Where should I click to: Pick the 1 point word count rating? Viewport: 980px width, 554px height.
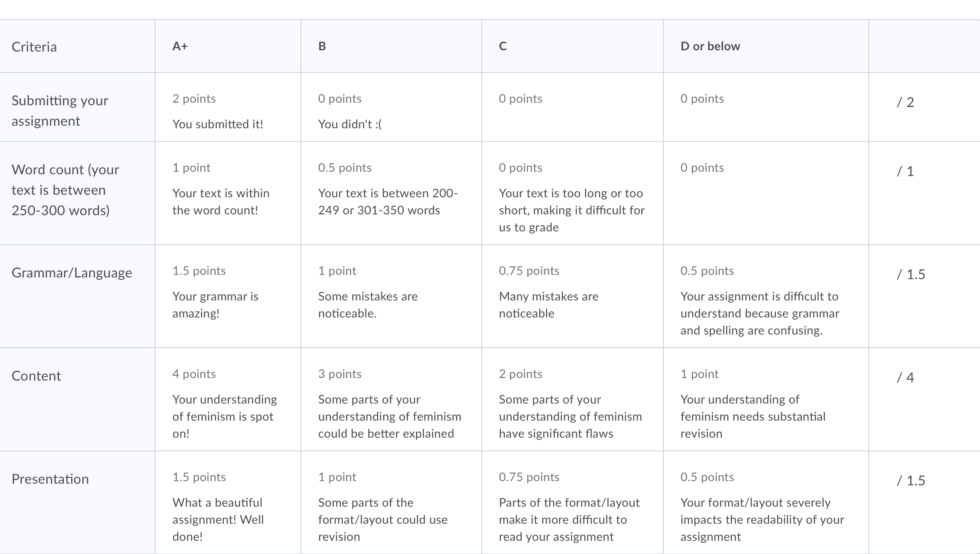228,193
